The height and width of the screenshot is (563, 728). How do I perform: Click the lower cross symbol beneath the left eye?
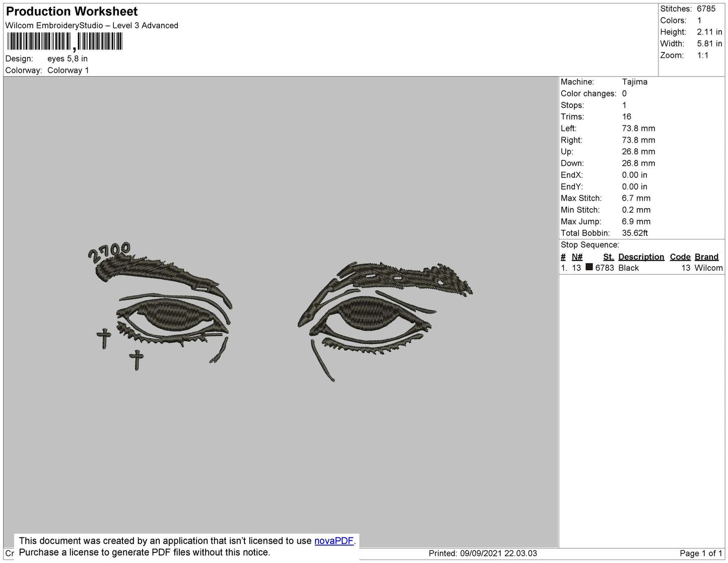[x=137, y=360]
